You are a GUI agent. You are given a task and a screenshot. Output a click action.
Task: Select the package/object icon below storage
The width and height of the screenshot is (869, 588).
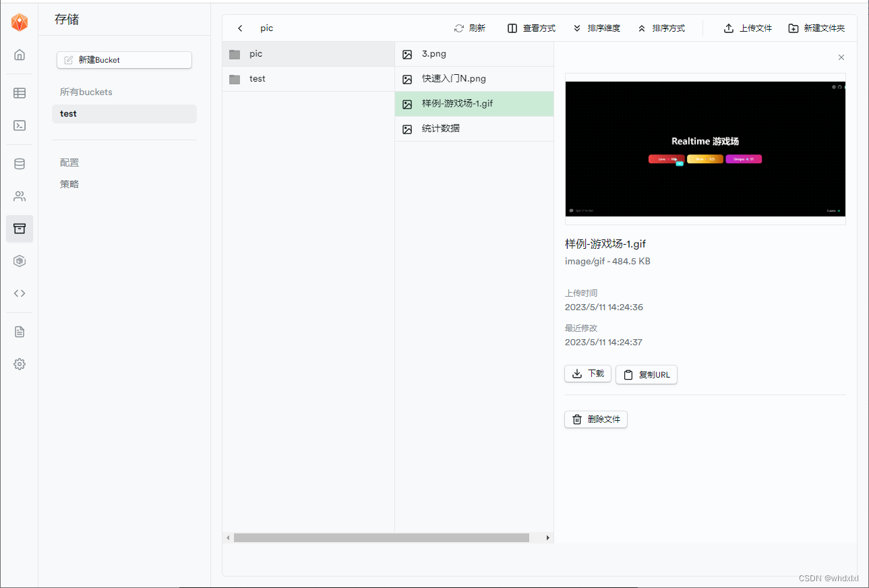coord(19,261)
